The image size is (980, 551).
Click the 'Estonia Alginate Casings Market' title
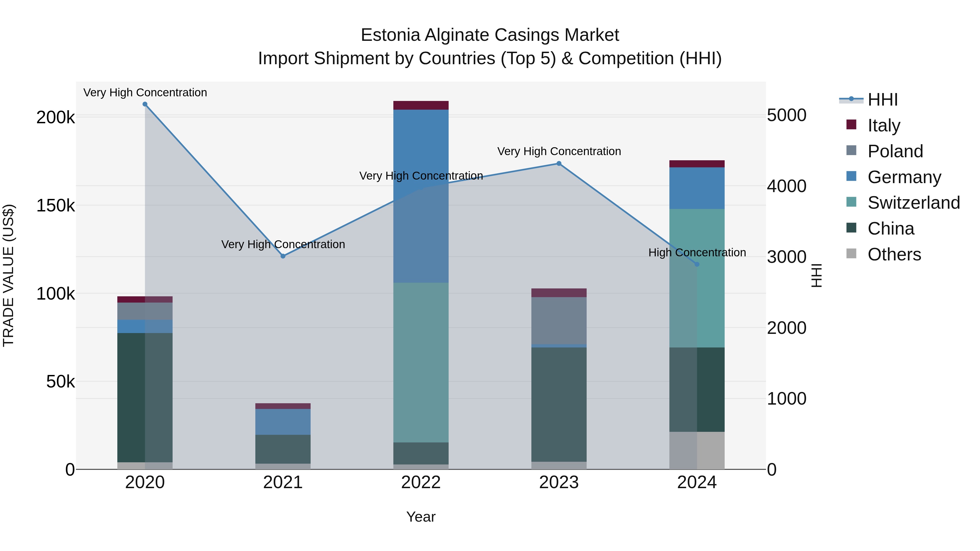point(490,35)
